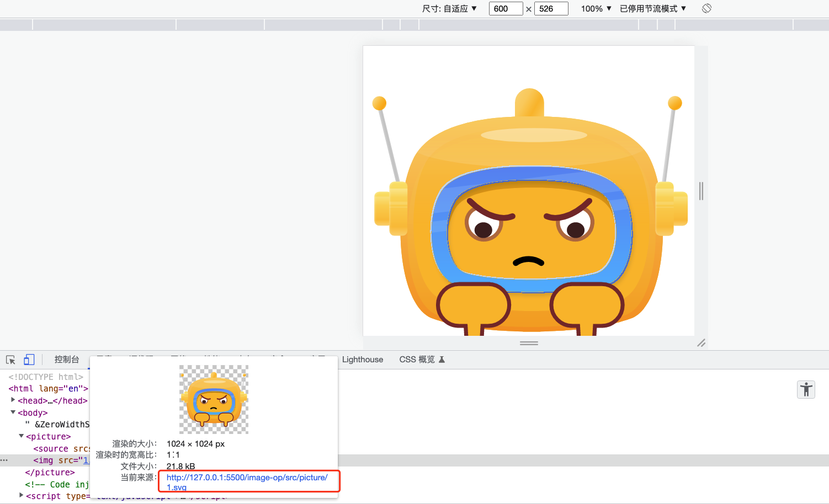Click the 1∶1 aspect ratio value
Viewport: 829px width, 504px height.
173,455
